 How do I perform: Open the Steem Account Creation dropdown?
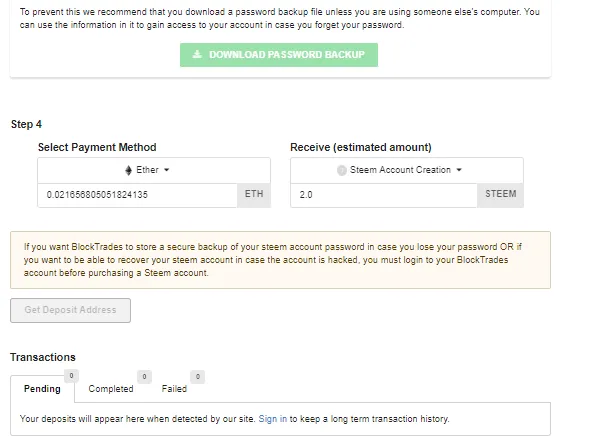(x=407, y=170)
